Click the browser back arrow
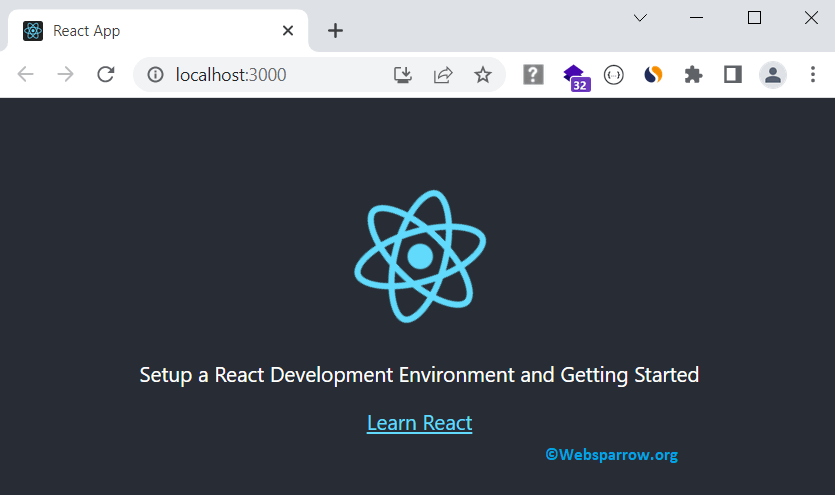 click(26, 74)
